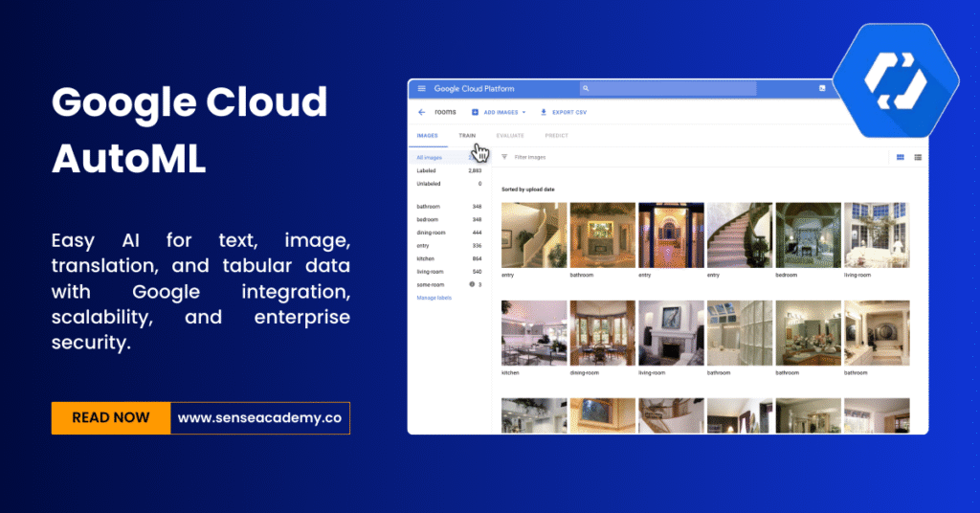Open the first entry staircase thumbnail
The height and width of the screenshot is (513, 980).
[x=534, y=234]
